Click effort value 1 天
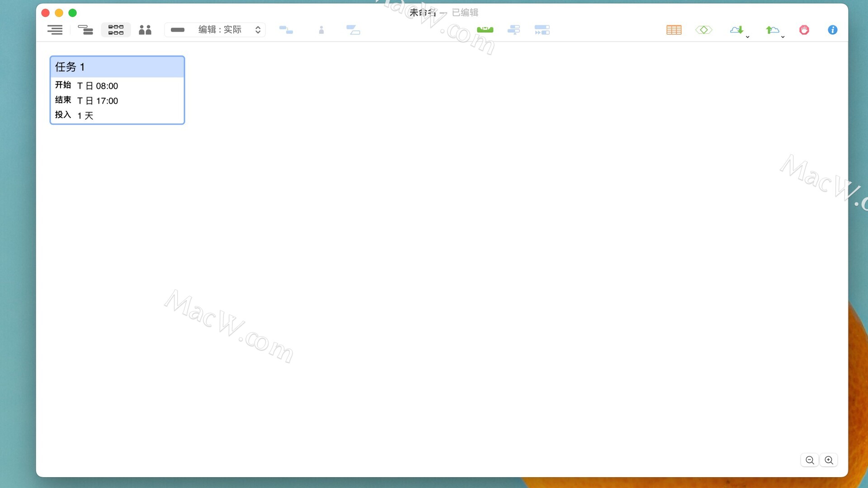 point(85,116)
